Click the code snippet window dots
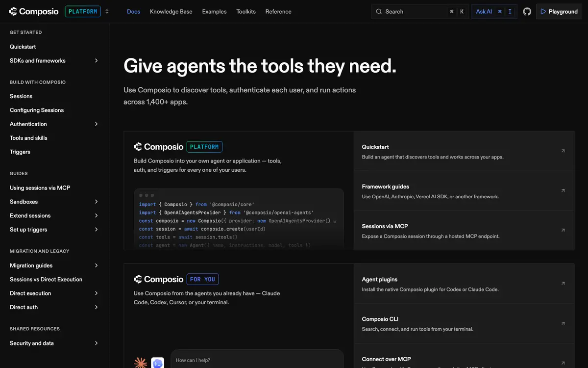 pyautogui.click(x=147, y=195)
